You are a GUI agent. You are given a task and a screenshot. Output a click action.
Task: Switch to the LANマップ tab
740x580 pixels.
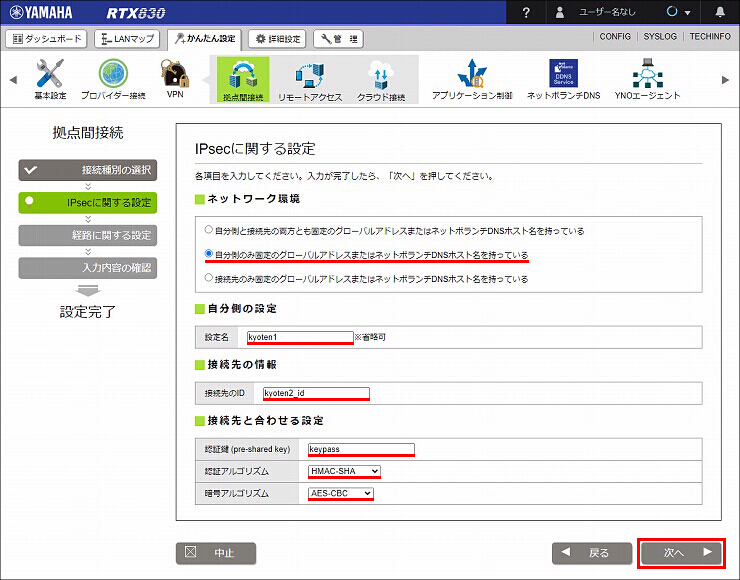coord(127,39)
